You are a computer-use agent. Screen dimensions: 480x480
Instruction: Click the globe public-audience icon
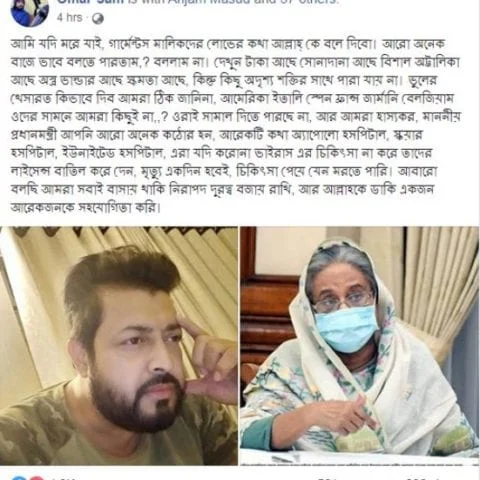coord(97,19)
